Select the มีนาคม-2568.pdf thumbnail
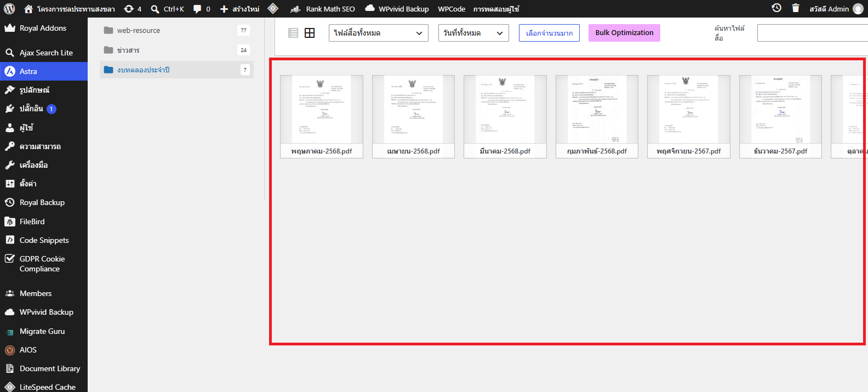 click(x=505, y=117)
